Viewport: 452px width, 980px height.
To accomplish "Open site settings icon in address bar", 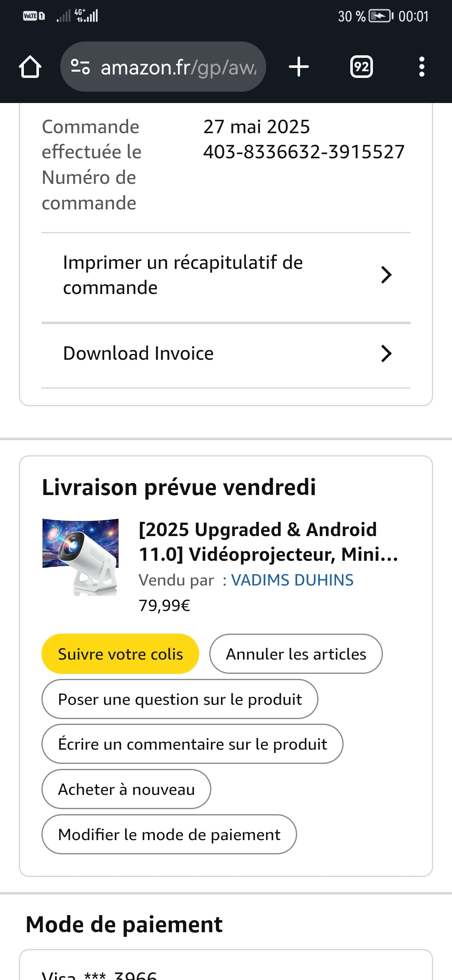I will (x=80, y=67).
